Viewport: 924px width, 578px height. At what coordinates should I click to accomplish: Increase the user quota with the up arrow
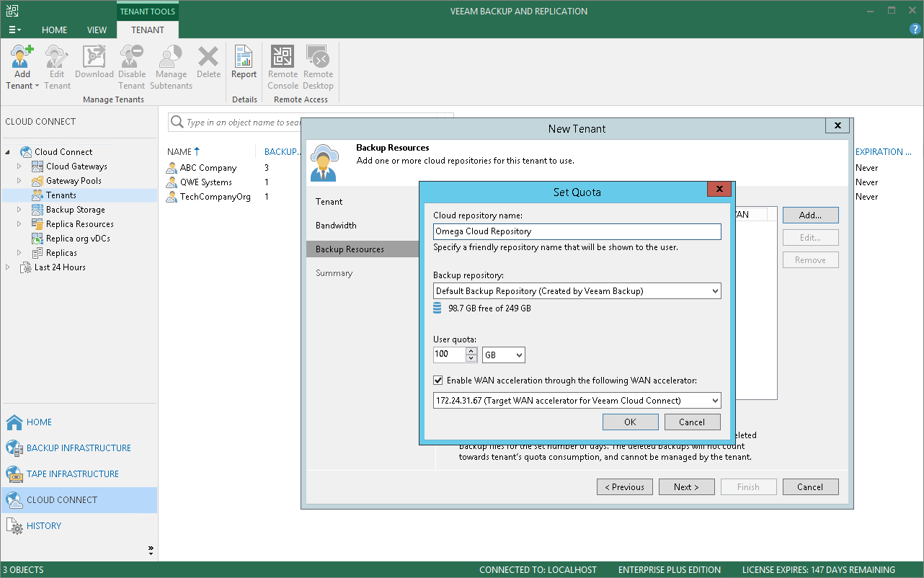click(x=471, y=351)
